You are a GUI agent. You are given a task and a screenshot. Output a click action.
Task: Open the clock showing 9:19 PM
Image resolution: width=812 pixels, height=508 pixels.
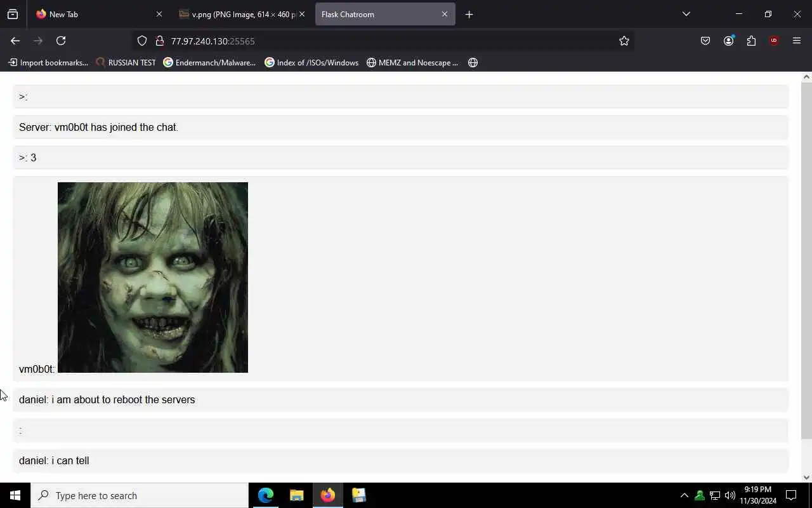pos(758,495)
